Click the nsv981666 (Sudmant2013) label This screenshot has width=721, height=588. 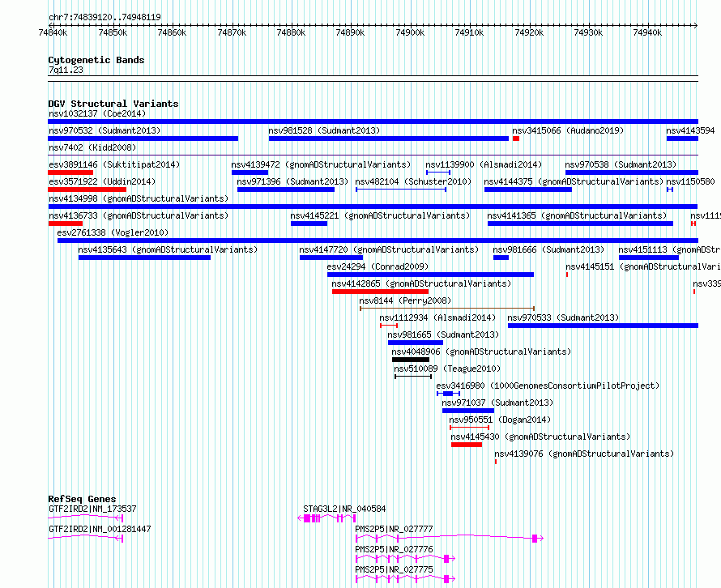pos(548,249)
